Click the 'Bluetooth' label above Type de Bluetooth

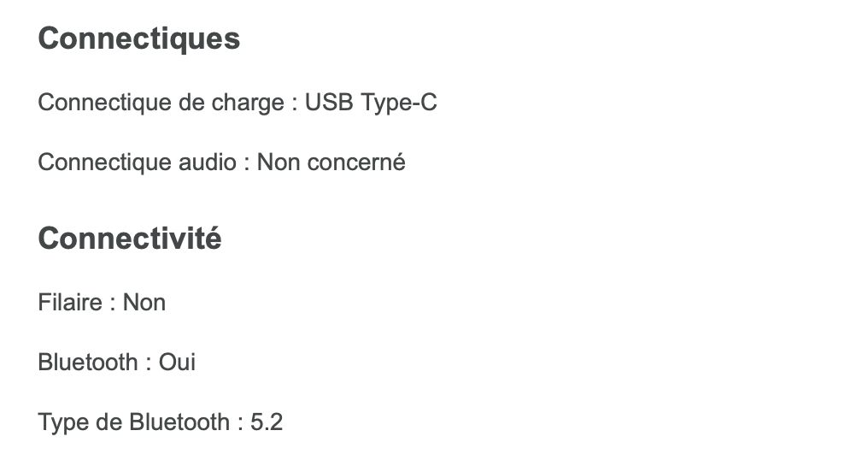click(88, 362)
